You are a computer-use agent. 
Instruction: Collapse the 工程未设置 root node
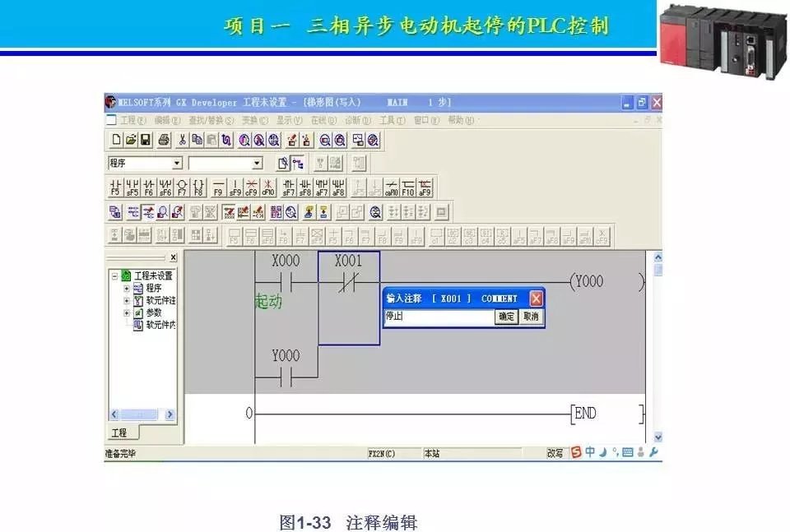click(x=115, y=276)
